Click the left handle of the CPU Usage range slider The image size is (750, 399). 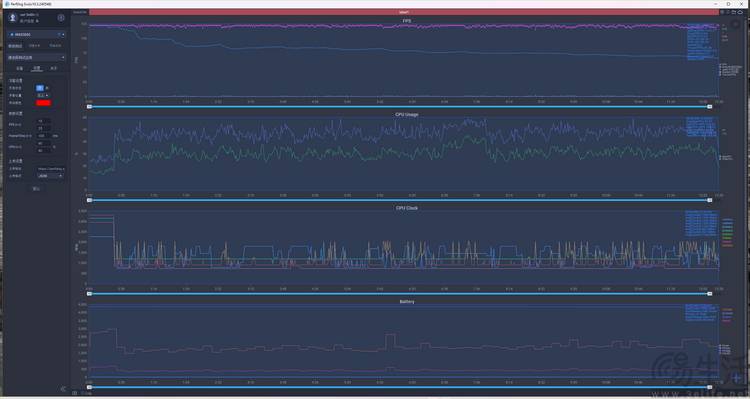click(89, 200)
